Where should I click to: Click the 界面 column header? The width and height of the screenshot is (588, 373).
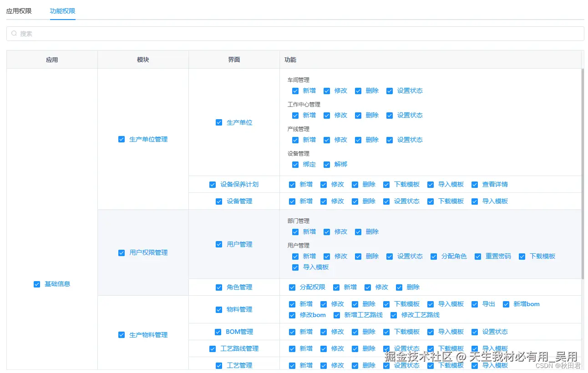[234, 60]
